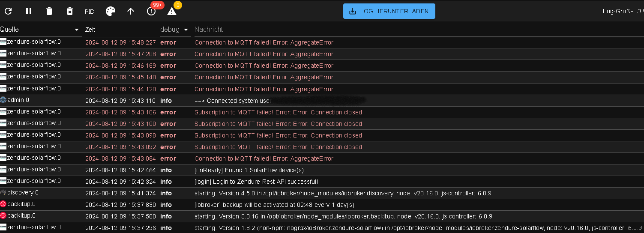Delete the log file permanently with the X icon
Viewport: 644px width, 233px height.
(70, 11)
